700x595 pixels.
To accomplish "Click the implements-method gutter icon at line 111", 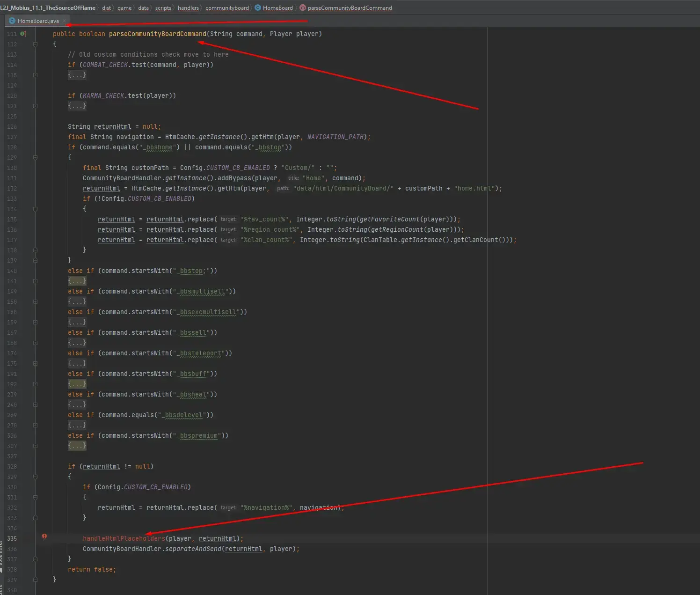I will point(23,34).
